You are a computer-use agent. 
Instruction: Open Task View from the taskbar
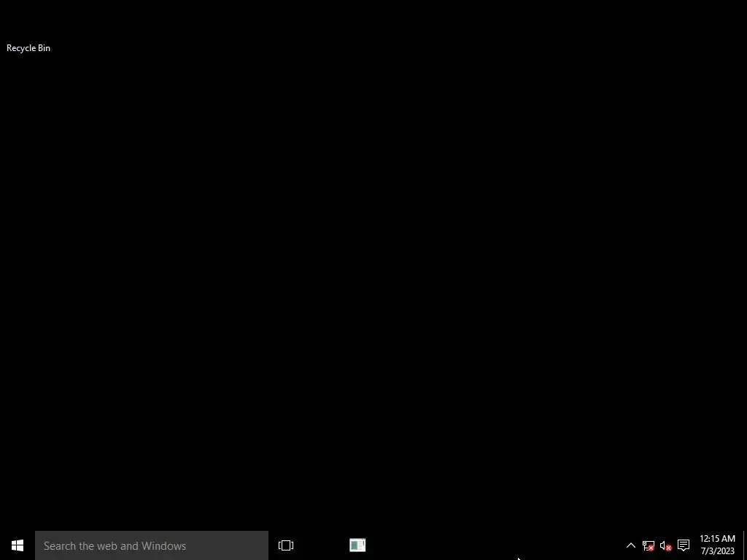tap(286, 545)
